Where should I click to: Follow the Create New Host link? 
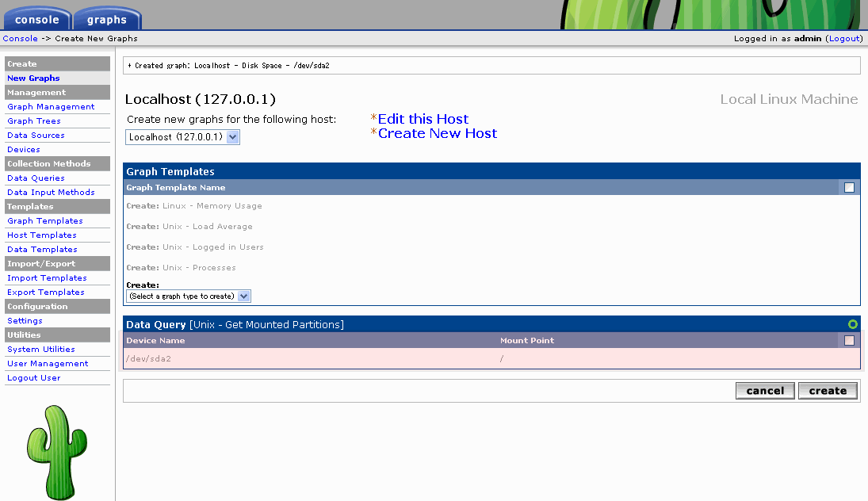pyautogui.click(x=437, y=133)
